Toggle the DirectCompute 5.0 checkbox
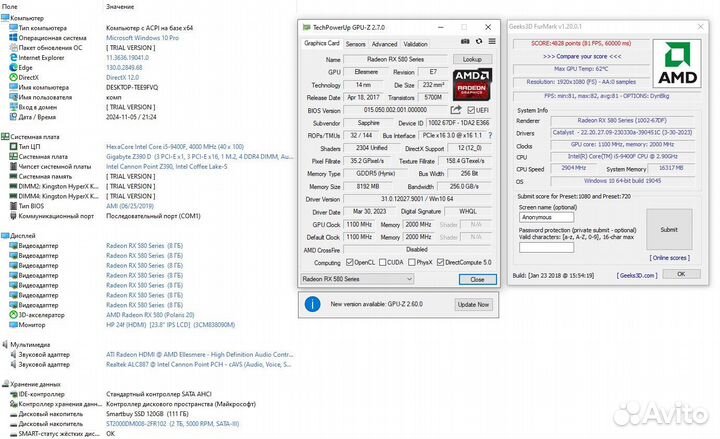This screenshot has height=439, width=720. [440, 262]
